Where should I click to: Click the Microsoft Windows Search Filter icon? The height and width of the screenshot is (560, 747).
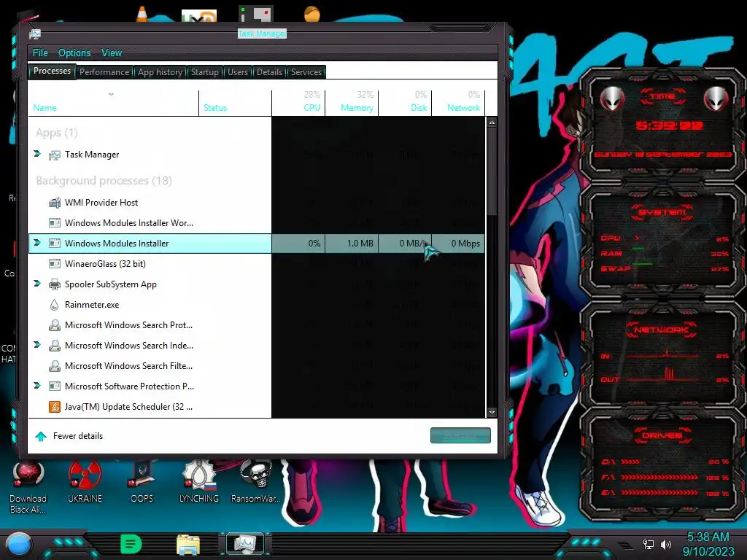[55, 366]
